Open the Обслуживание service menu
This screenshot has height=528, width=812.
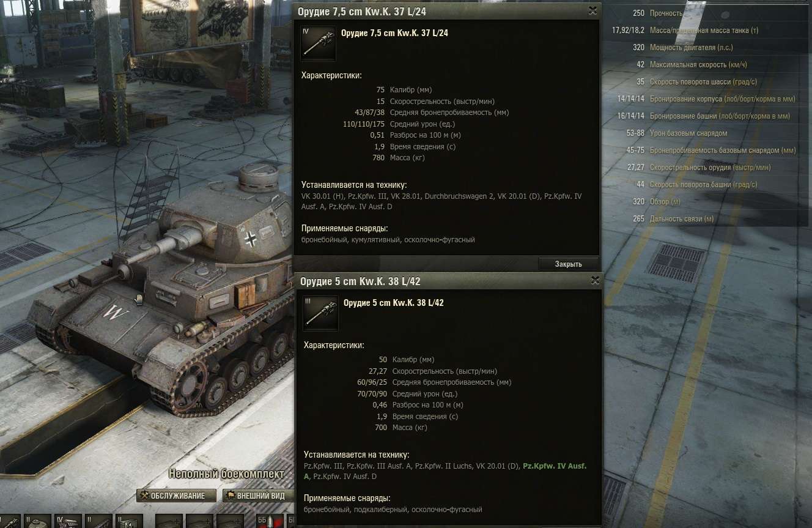pos(176,496)
